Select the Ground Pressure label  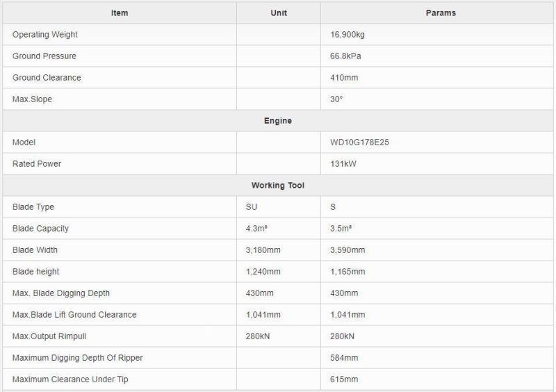tap(44, 56)
